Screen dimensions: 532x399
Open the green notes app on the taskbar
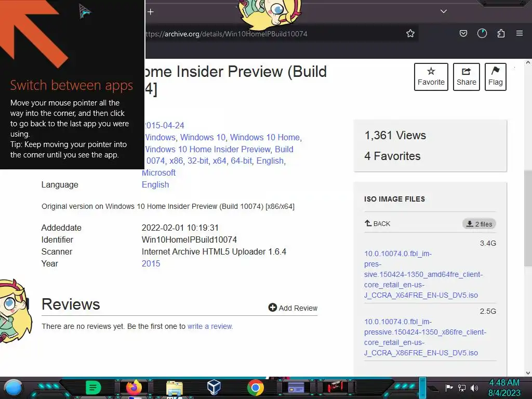click(94, 388)
